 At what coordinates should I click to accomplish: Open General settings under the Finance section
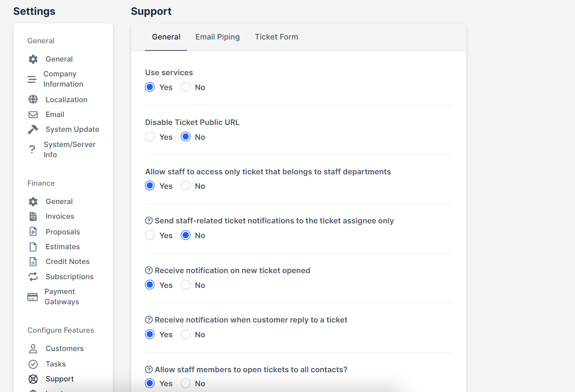tap(59, 201)
